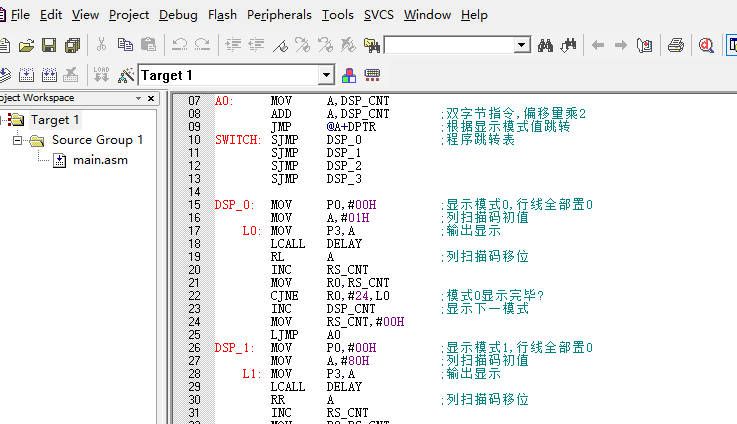
Task: Open the find text dropdown arrow
Action: tap(521, 45)
